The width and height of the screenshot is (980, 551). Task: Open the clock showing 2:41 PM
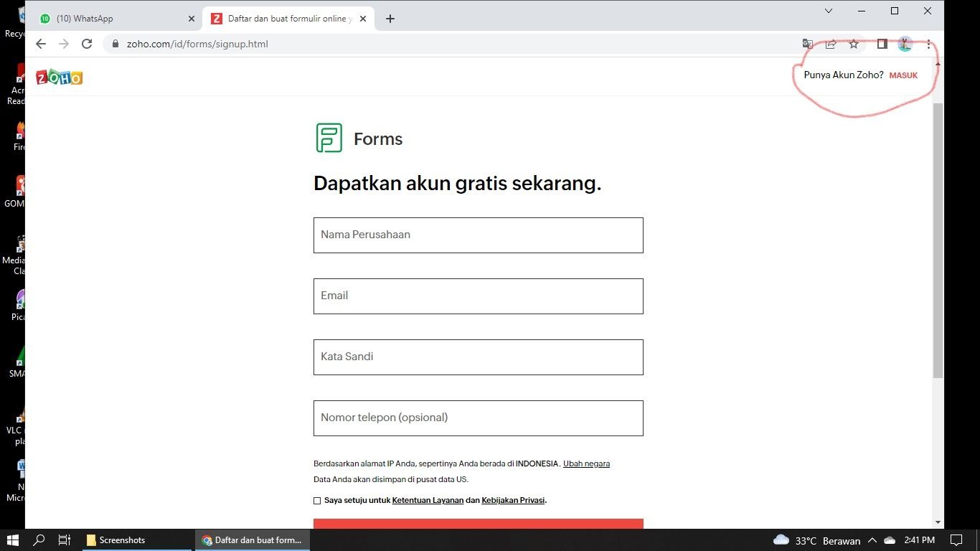pyautogui.click(x=920, y=540)
